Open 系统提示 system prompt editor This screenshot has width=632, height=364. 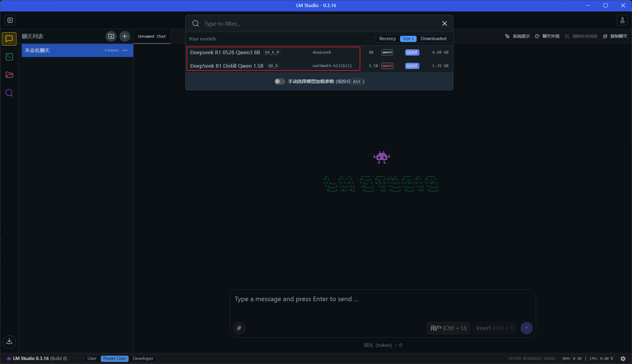[517, 36]
